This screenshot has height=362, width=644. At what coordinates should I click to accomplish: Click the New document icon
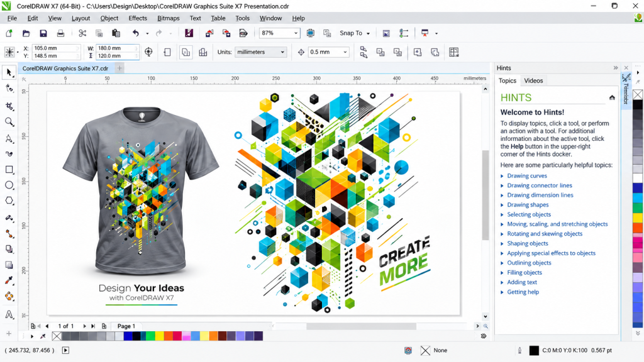(9, 33)
